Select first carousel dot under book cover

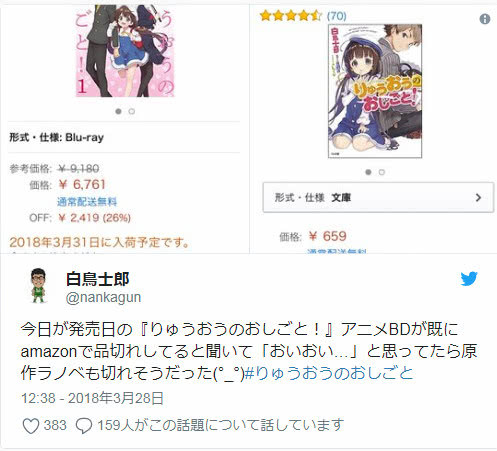coord(368,172)
